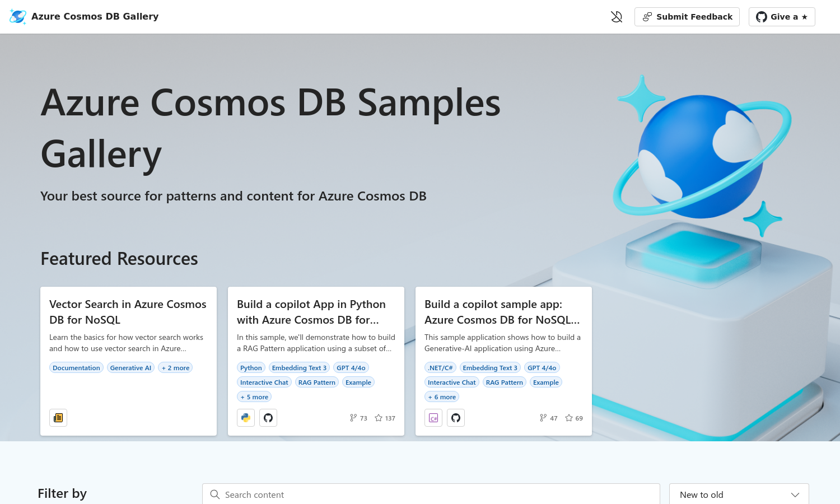
Task: Select the Python language icon on the copilot card
Action: click(245, 417)
